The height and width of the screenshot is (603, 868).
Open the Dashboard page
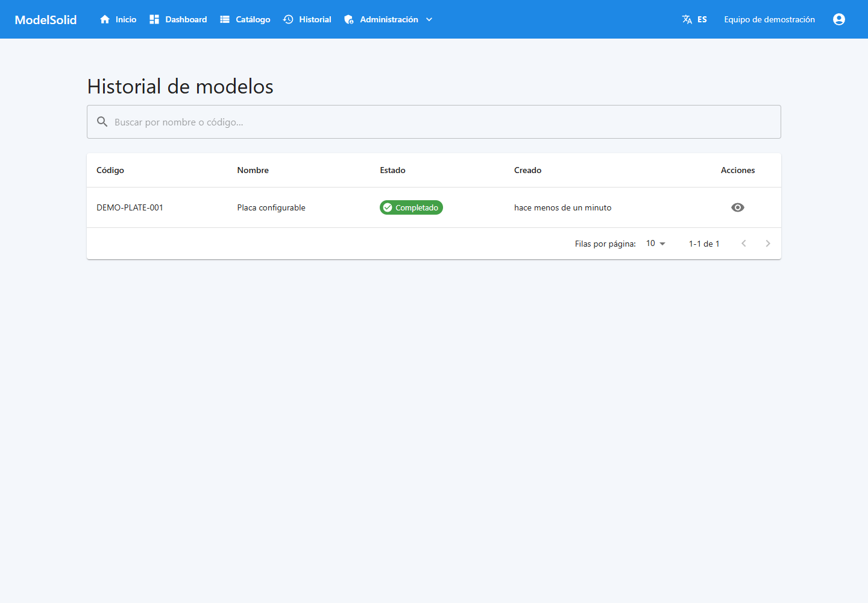click(178, 19)
